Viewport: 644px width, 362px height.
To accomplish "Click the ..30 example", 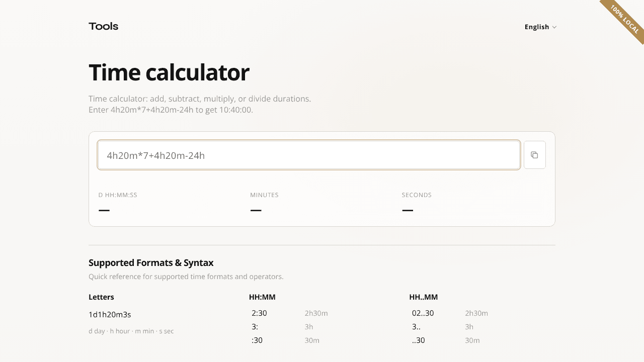I will (419, 340).
